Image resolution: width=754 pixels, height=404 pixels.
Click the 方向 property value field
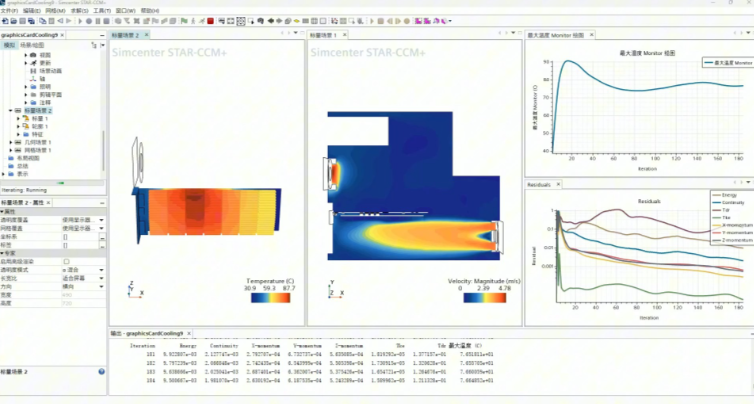78,286
